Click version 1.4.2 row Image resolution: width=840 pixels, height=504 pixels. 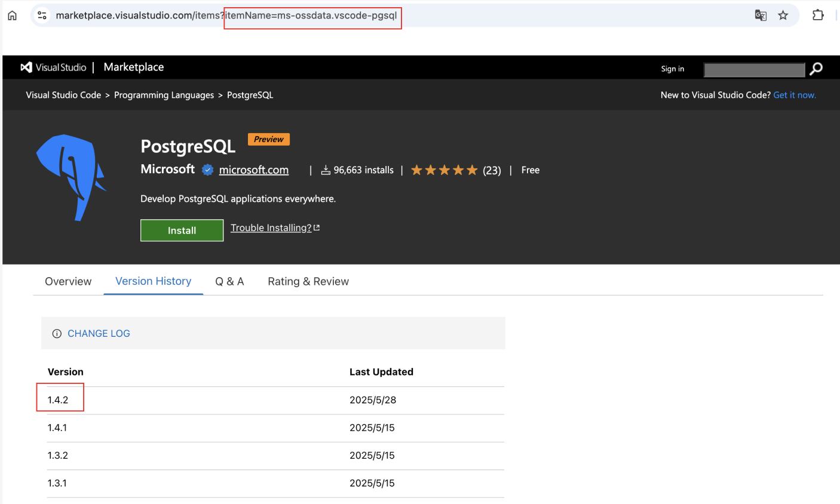pyautogui.click(x=275, y=400)
